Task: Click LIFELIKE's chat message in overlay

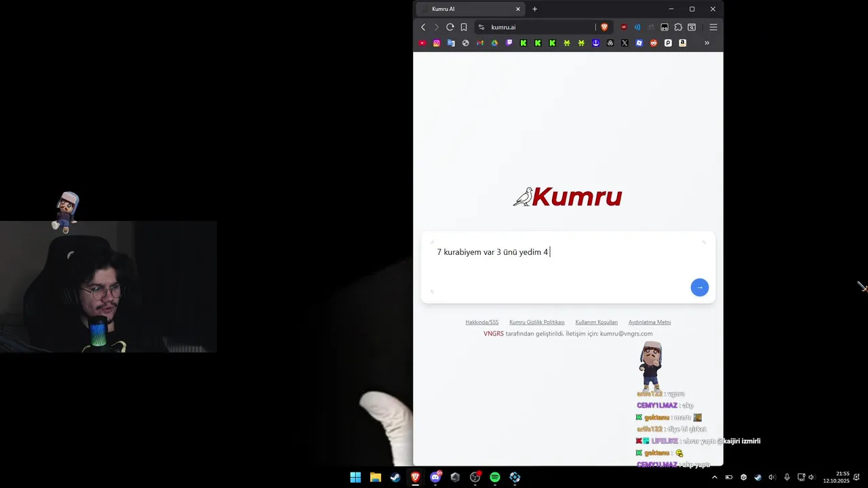Action: tap(698, 441)
